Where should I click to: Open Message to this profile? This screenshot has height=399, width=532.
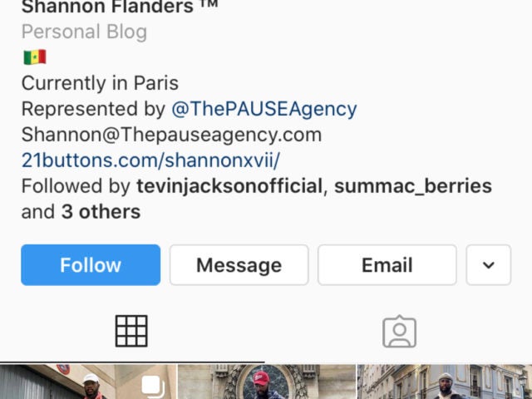[239, 265]
